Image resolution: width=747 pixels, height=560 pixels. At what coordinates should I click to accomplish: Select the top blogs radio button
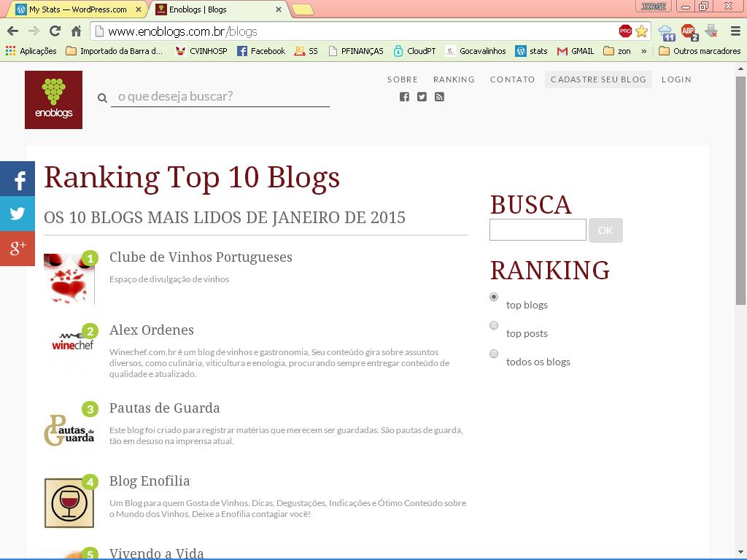494,297
